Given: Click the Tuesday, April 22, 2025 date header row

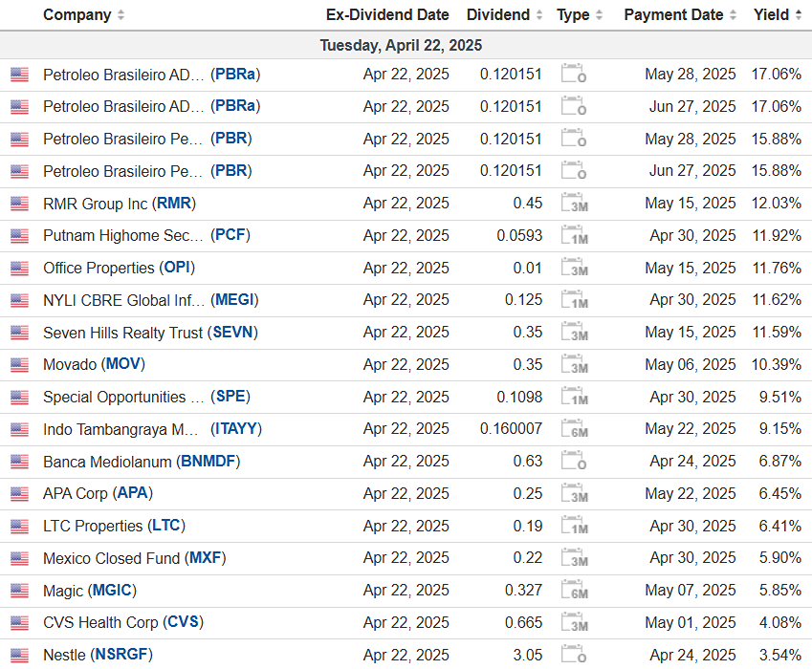Looking at the screenshot, I should click(x=401, y=45).
